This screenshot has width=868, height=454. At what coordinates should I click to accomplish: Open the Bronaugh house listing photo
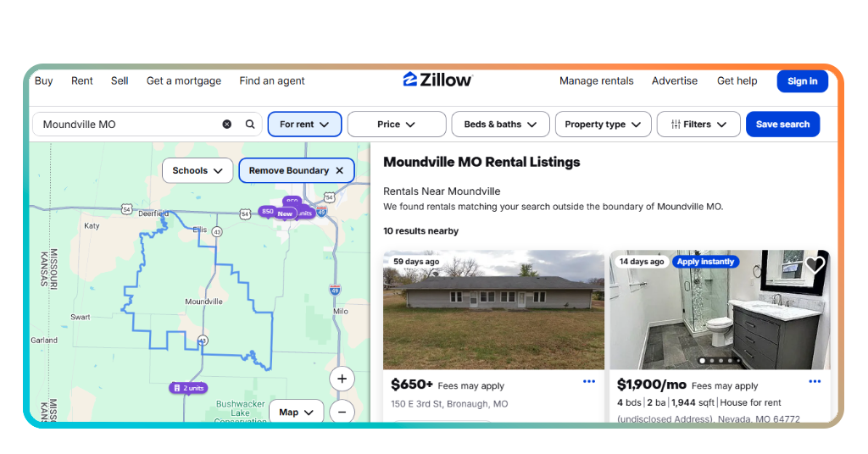[x=494, y=310]
